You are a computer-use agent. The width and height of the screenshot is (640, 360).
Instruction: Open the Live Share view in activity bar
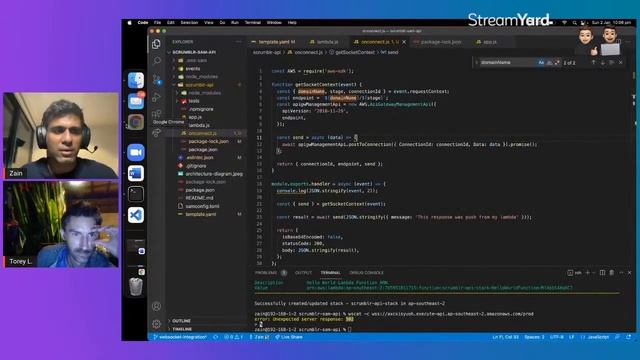pyautogui.click(x=156, y=133)
